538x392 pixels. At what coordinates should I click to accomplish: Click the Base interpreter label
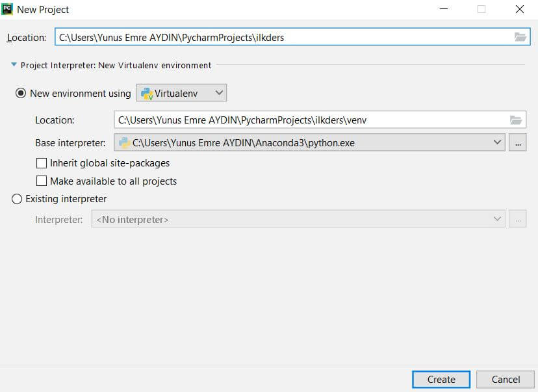[70, 143]
